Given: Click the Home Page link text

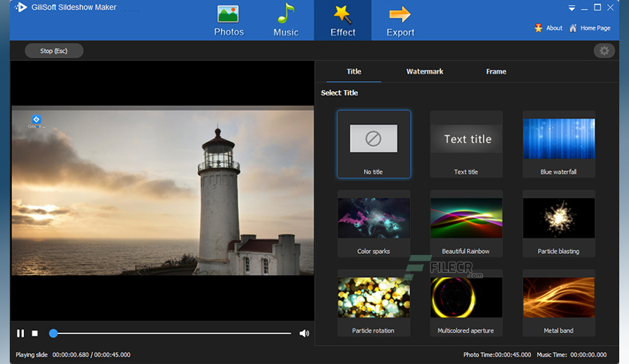Looking at the screenshot, I should point(595,28).
